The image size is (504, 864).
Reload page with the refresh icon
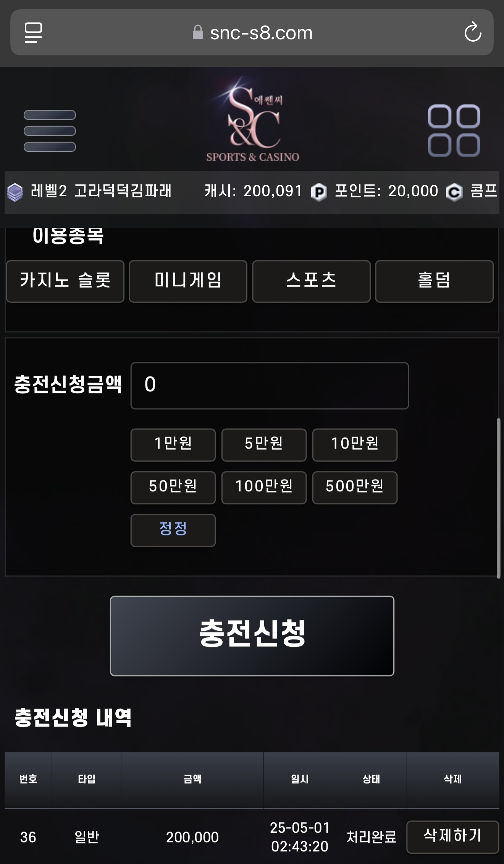click(x=473, y=32)
